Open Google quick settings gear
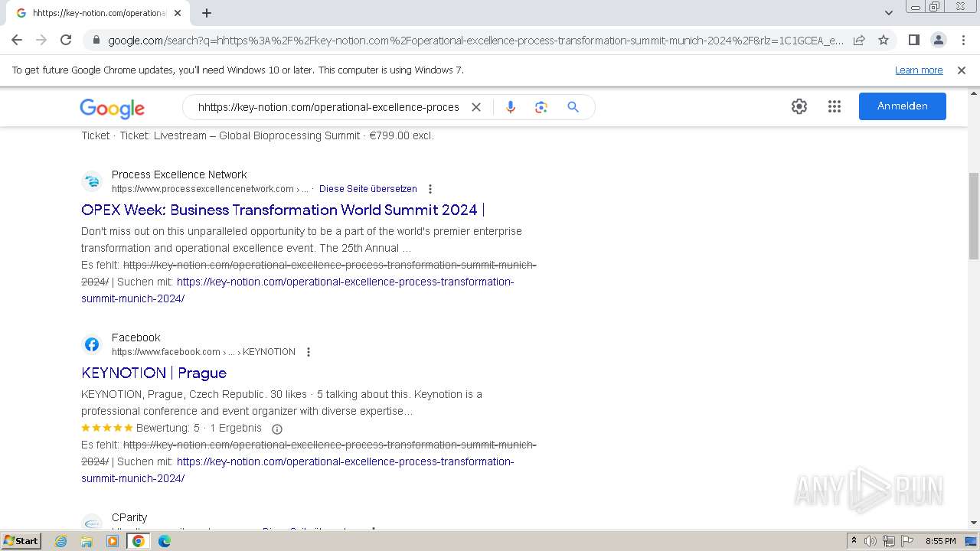Viewport: 980px width, 551px height. [799, 106]
